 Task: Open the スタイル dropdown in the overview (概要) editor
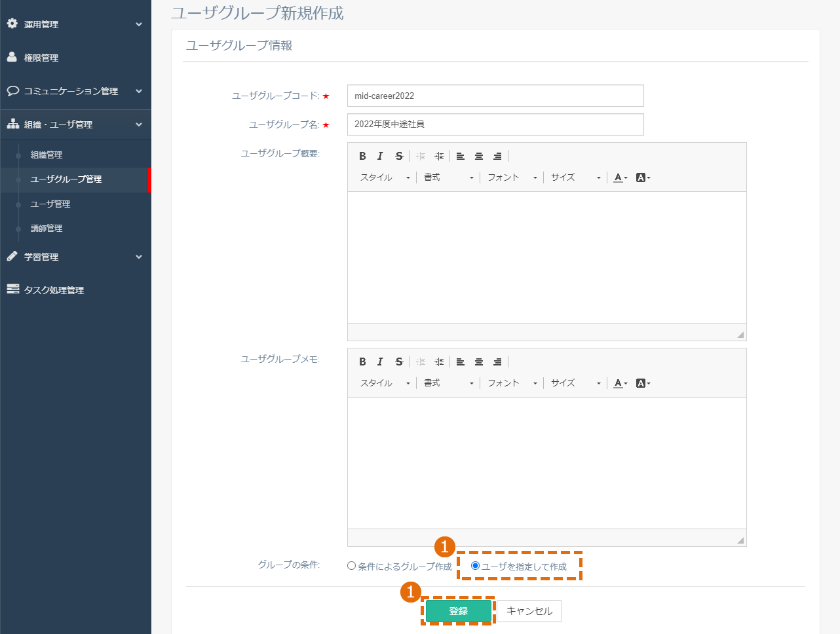[x=385, y=177]
